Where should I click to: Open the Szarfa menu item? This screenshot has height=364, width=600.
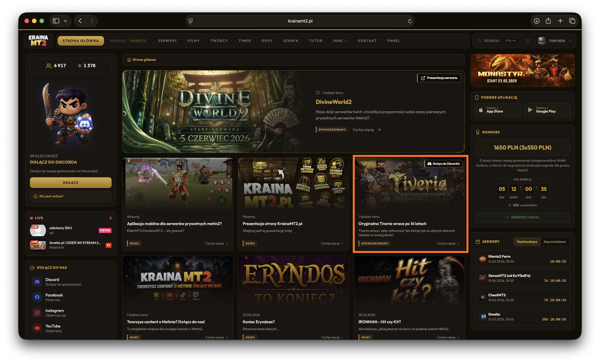coord(291,41)
